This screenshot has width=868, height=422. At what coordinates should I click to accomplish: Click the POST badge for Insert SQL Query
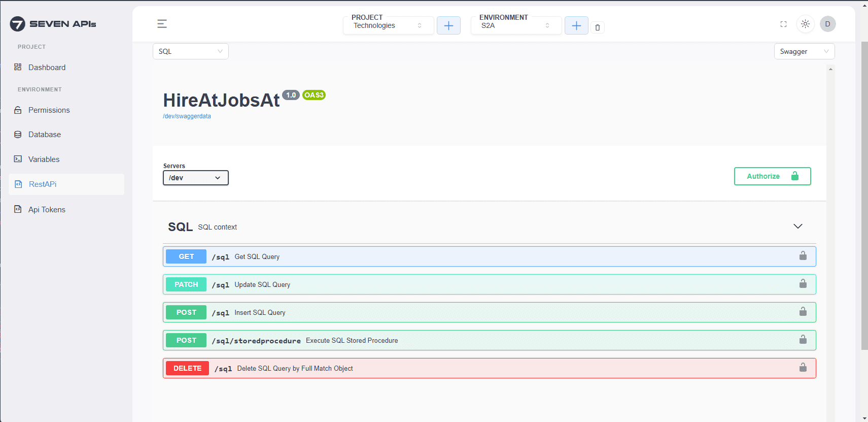pos(186,312)
